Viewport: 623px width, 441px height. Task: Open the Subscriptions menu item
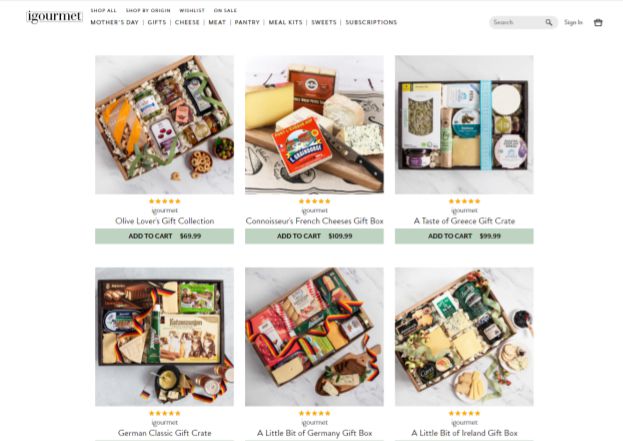tap(371, 23)
